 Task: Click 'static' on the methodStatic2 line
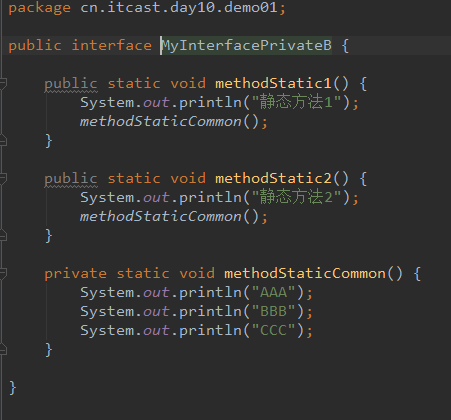(134, 178)
